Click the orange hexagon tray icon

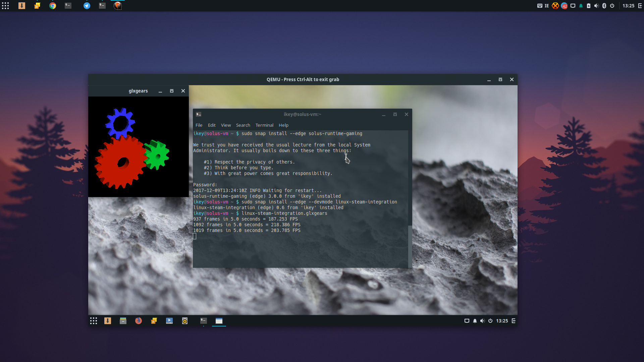tap(555, 6)
